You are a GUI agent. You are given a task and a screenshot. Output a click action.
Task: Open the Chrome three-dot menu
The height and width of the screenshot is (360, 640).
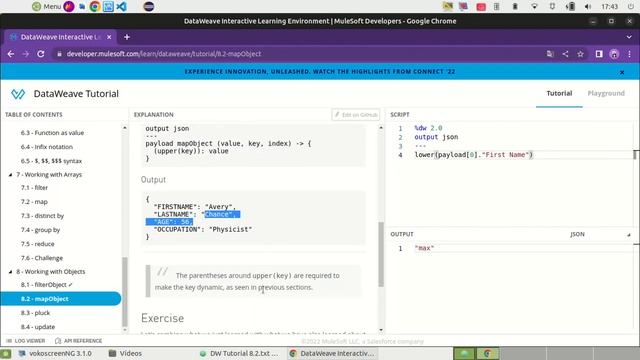[629, 54]
